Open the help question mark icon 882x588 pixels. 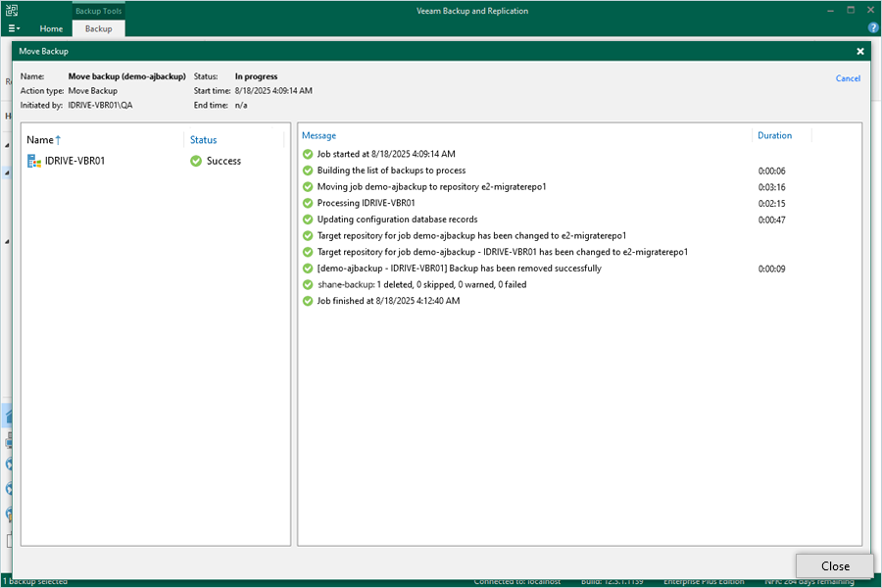pyautogui.click(x=873, y=27)
